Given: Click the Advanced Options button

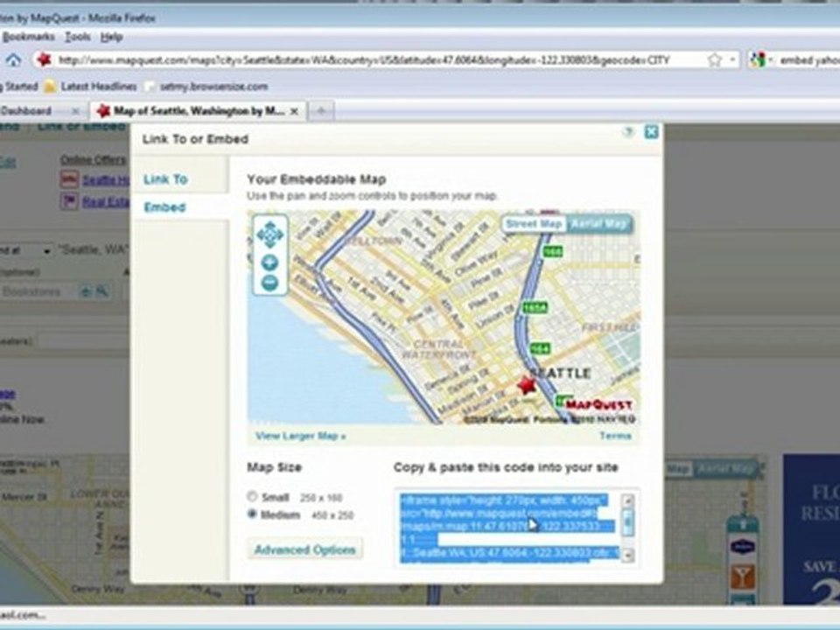Looking at the screenshot, I should pos(304,549).
